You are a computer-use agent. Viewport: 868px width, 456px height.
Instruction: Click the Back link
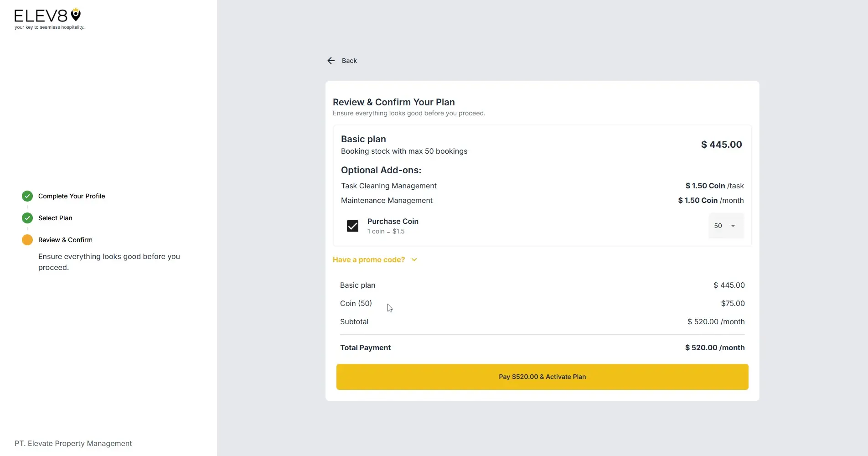tap(349, 60)
